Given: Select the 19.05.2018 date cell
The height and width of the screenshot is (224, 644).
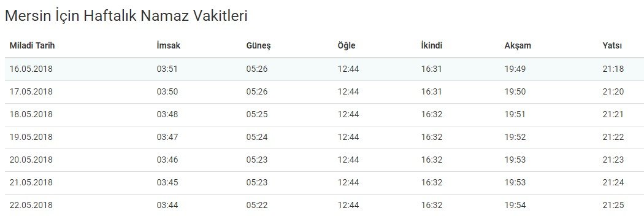Looking at the screenshot, I should [x=31, y=137].
